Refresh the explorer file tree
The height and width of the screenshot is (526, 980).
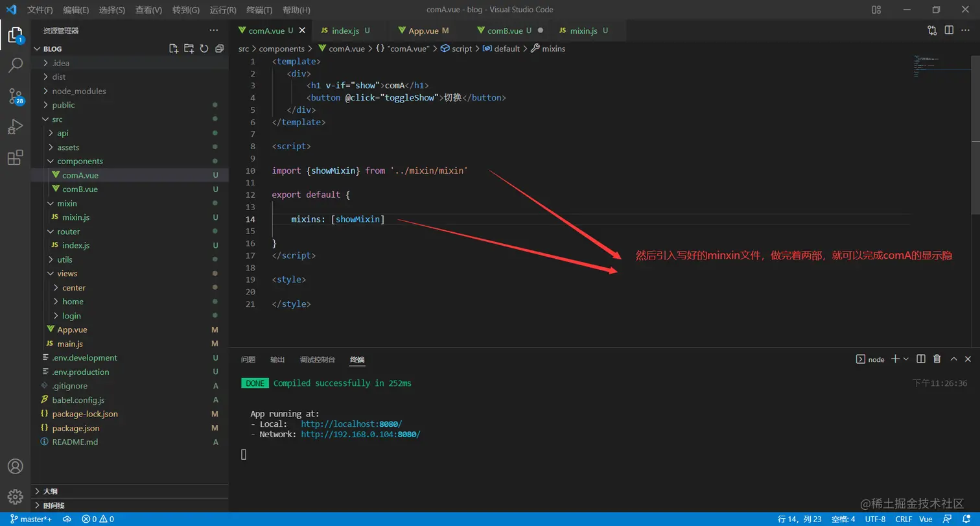pyautogui.click(x=204, y=49)
